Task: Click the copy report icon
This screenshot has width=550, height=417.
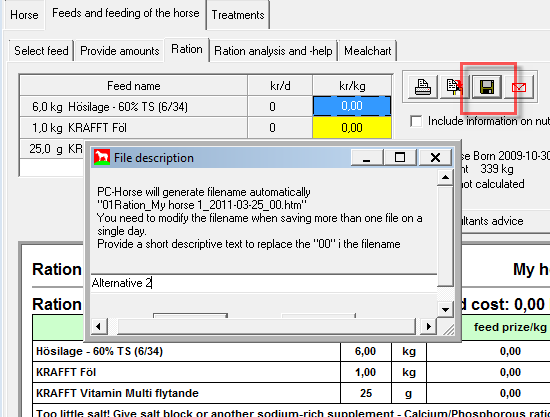Action: (x=454, y=87)
